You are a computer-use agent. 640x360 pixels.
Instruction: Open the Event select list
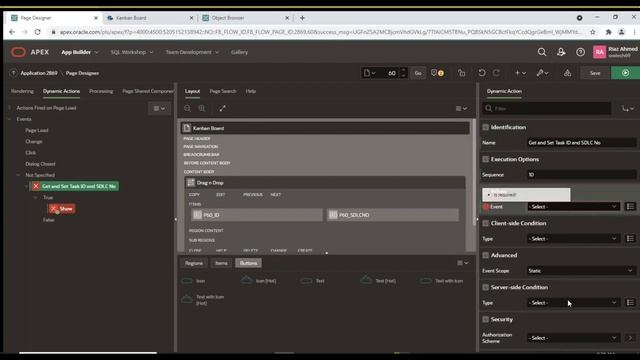tap(573, 207)
